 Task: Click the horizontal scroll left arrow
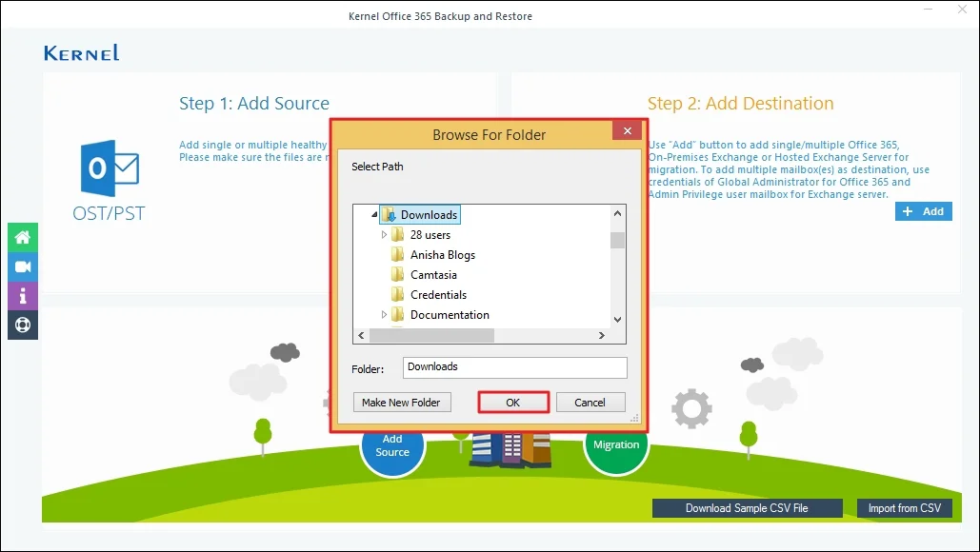361,336
